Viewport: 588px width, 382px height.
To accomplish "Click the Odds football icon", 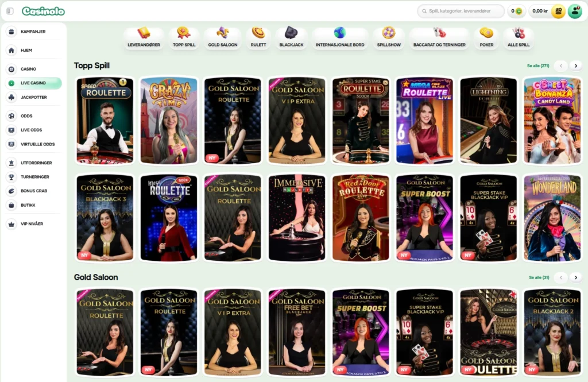I will point(11,116).
